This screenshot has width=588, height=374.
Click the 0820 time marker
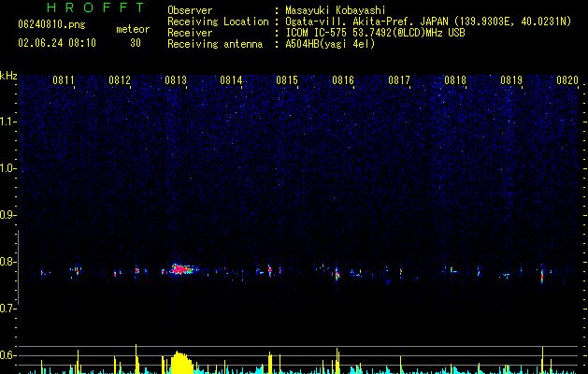(x=567, y=80)
